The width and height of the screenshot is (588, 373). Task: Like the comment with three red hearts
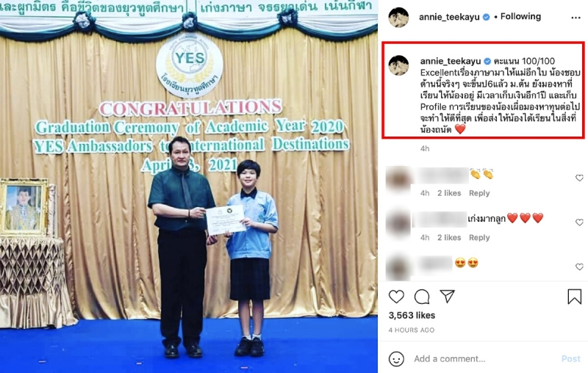(579, 222)
